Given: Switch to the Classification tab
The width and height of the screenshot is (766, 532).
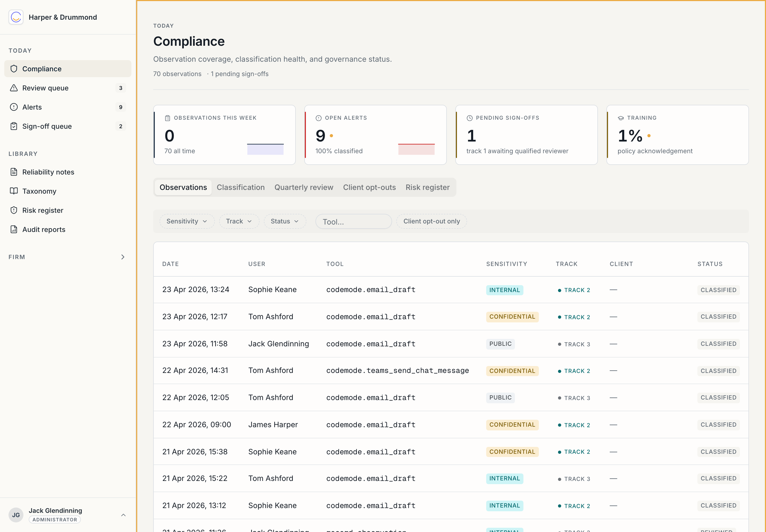Looking at the screenshot, I should point(241,187).
